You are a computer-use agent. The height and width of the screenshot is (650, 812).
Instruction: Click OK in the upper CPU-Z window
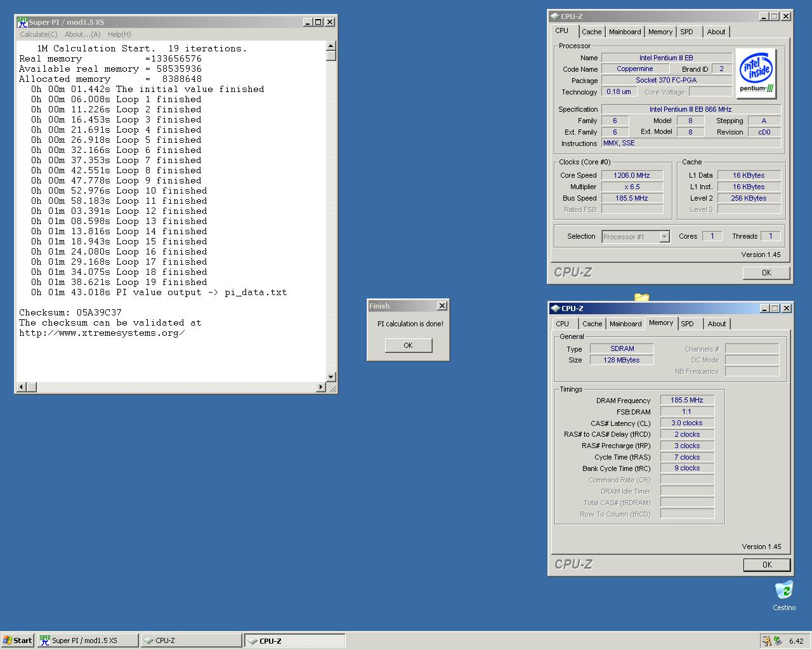766,273
